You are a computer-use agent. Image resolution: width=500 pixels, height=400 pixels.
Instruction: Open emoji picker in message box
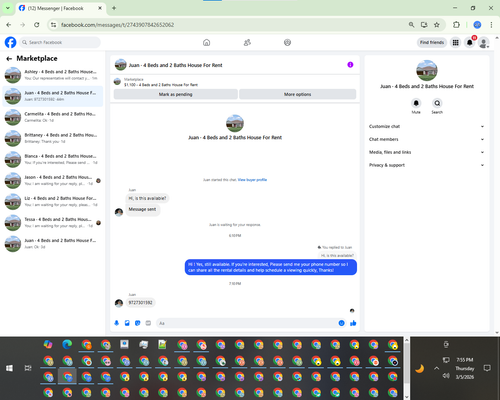(x=341, y=323)
